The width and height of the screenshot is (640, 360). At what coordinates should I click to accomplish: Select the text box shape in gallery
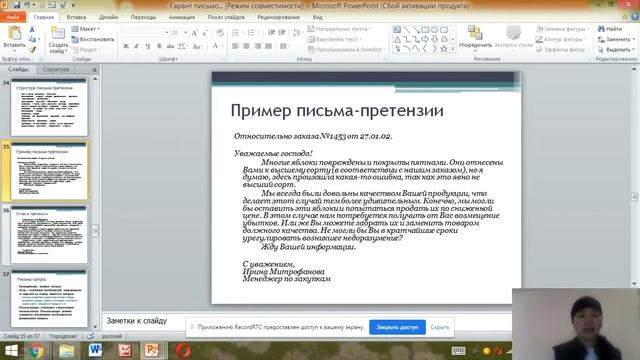click(x=397, y=30)
